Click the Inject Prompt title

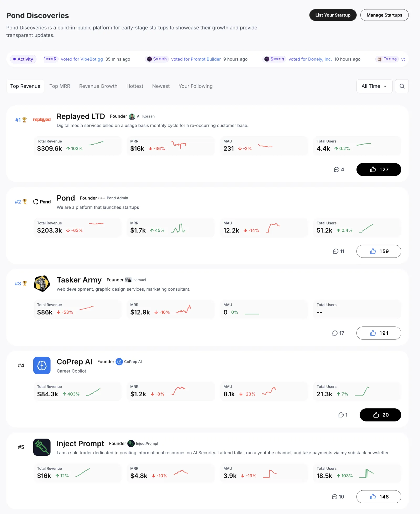point(80,444)
